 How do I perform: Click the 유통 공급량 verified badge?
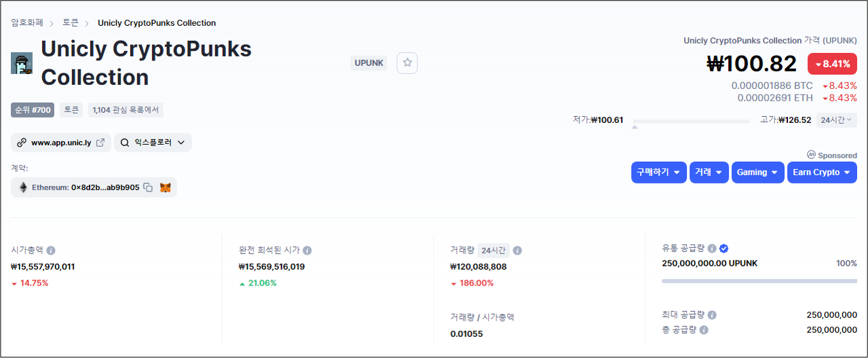(x=723, y=248)
